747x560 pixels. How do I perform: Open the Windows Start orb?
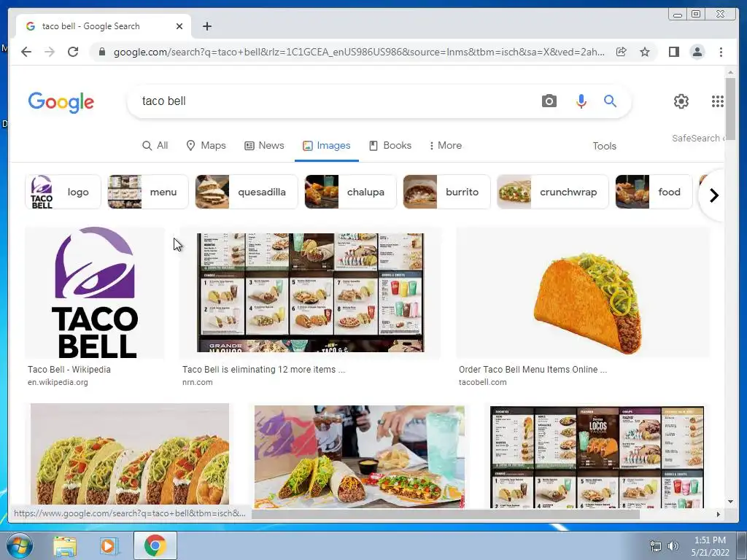(19, 545)
